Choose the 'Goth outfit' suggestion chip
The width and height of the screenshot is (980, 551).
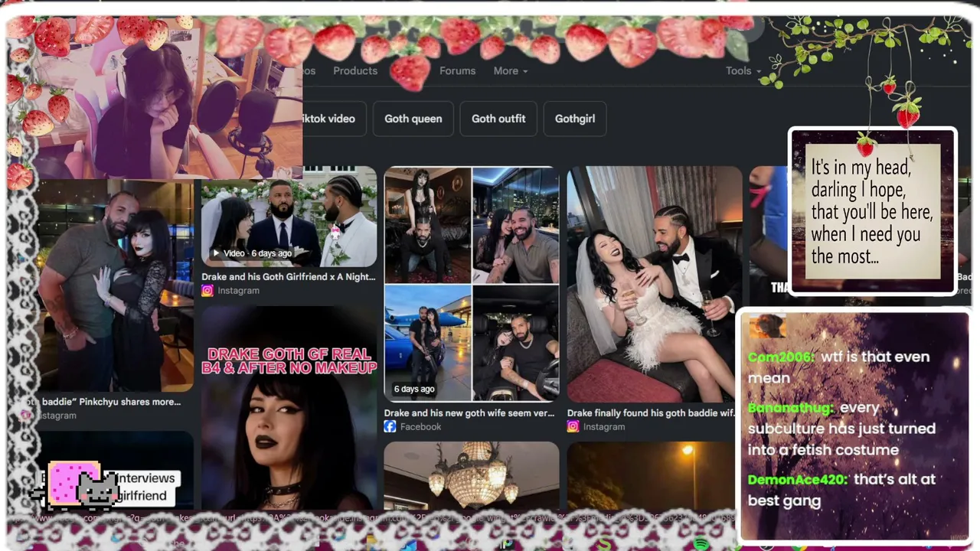pos(498,119)
